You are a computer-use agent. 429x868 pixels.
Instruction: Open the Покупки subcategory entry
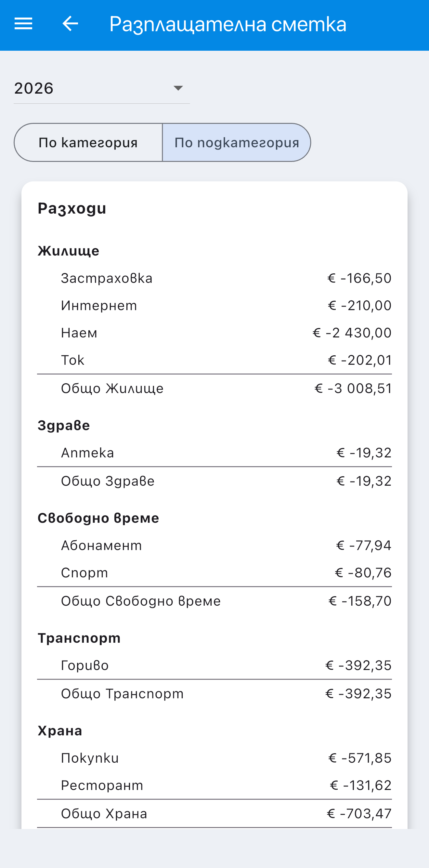214,758
